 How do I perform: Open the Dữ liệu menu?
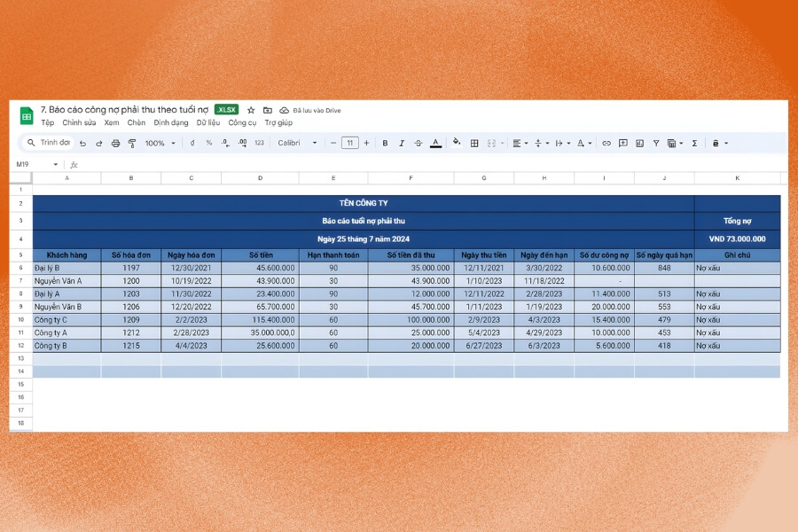(208, 123)
